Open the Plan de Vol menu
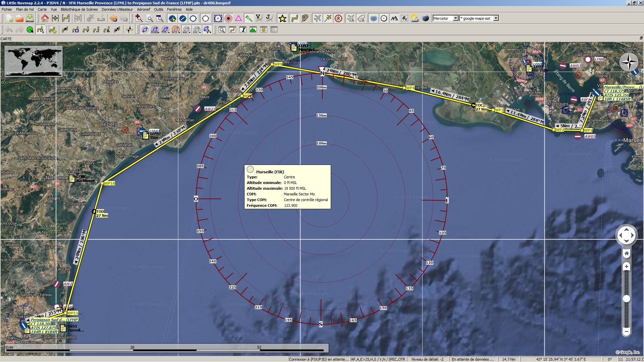 25,9
